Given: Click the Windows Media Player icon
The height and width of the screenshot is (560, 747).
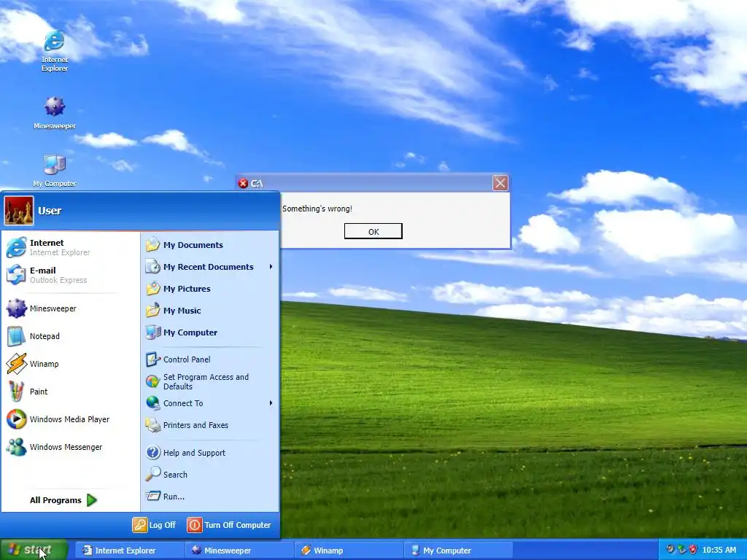Looking at the screenshot, I should (16, 419).
